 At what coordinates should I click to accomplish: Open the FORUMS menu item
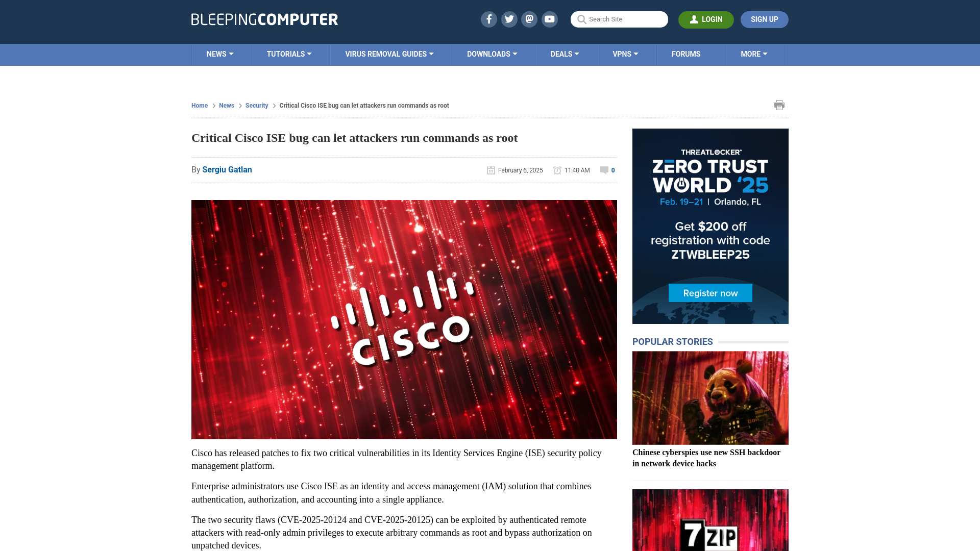coord(686,54)
